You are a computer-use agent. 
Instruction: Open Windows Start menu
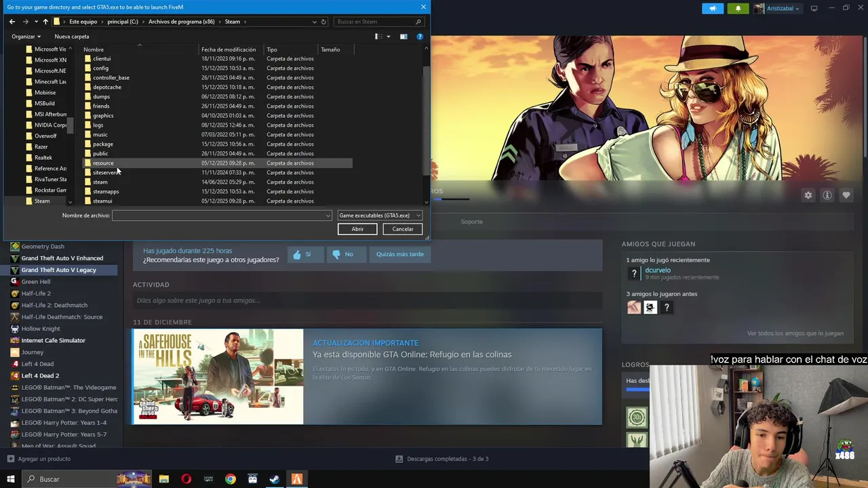pos(10,479)
